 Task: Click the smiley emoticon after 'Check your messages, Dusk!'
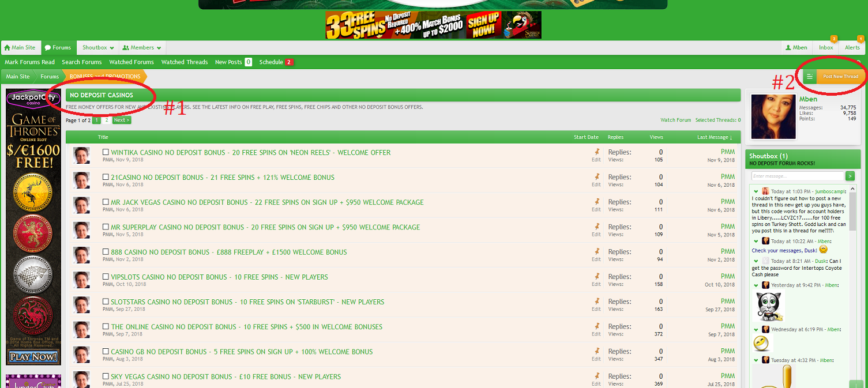[x=823, y=250]
